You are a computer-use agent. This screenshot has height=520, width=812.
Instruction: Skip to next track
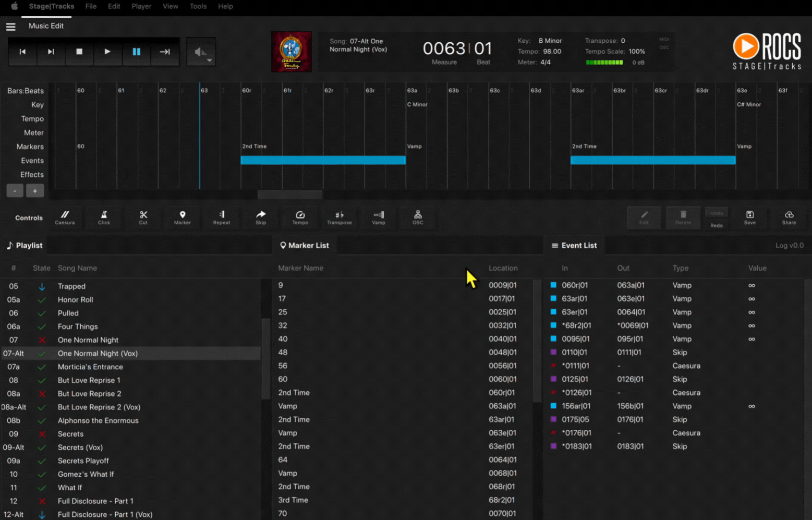51,52
